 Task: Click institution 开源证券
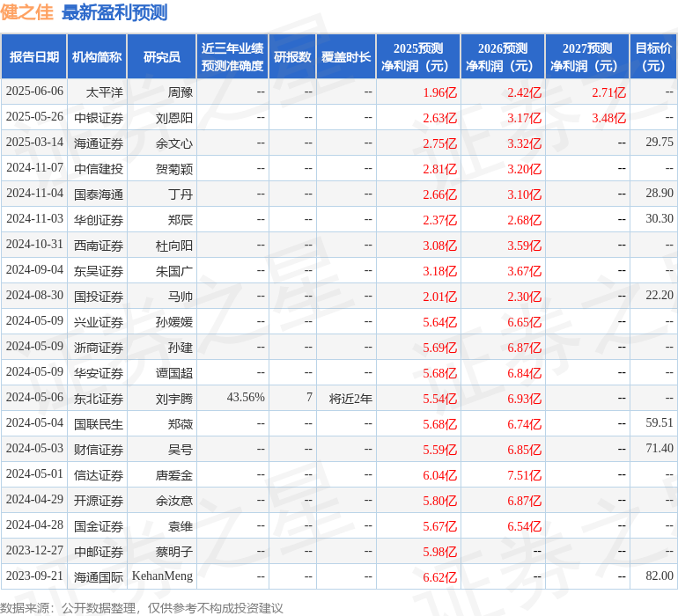pos(99,500)
